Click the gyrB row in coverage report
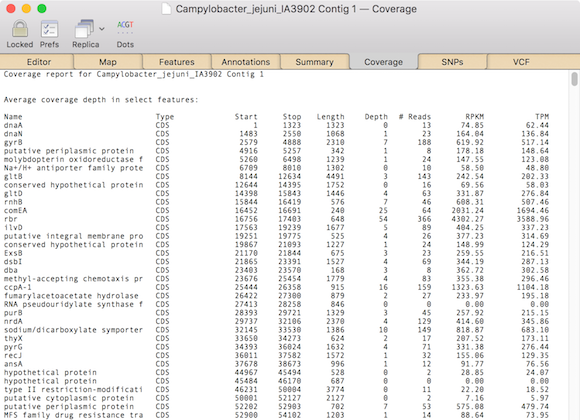Screen dimensions: 580x420 click(x=276, y=142)
